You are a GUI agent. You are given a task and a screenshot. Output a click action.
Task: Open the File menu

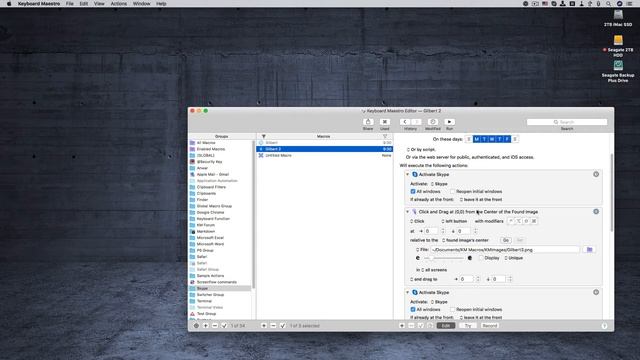[x=70, y=4]
